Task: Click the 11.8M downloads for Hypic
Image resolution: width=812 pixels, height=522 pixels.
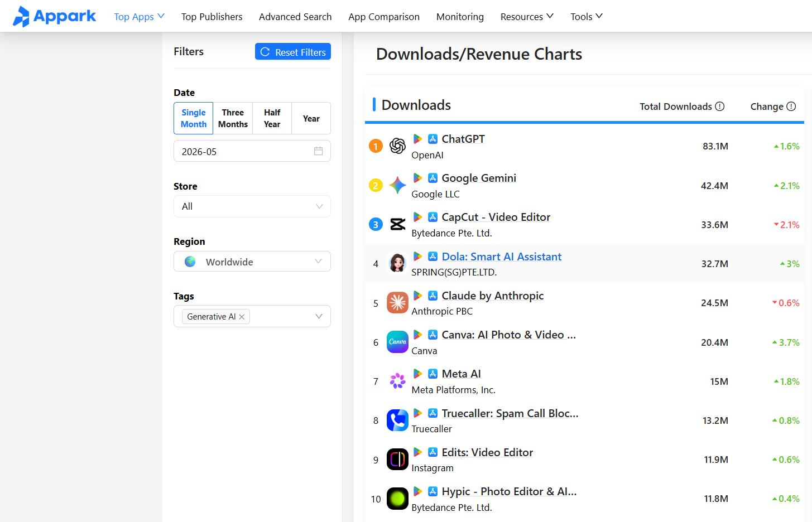Action: [x=716, y=499]
